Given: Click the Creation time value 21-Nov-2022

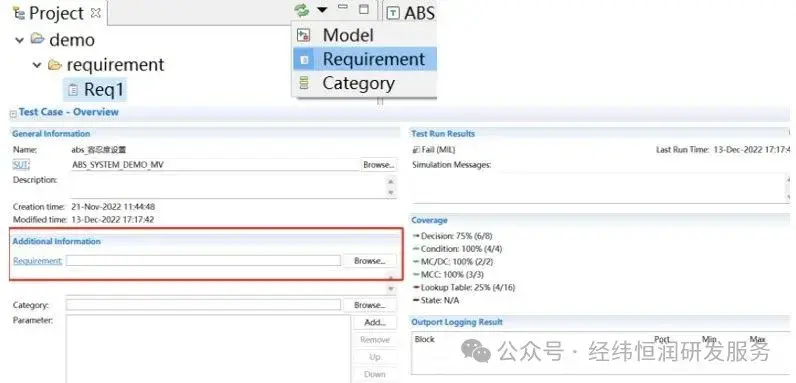Looking at the screenshot, I should click(113, 207).
